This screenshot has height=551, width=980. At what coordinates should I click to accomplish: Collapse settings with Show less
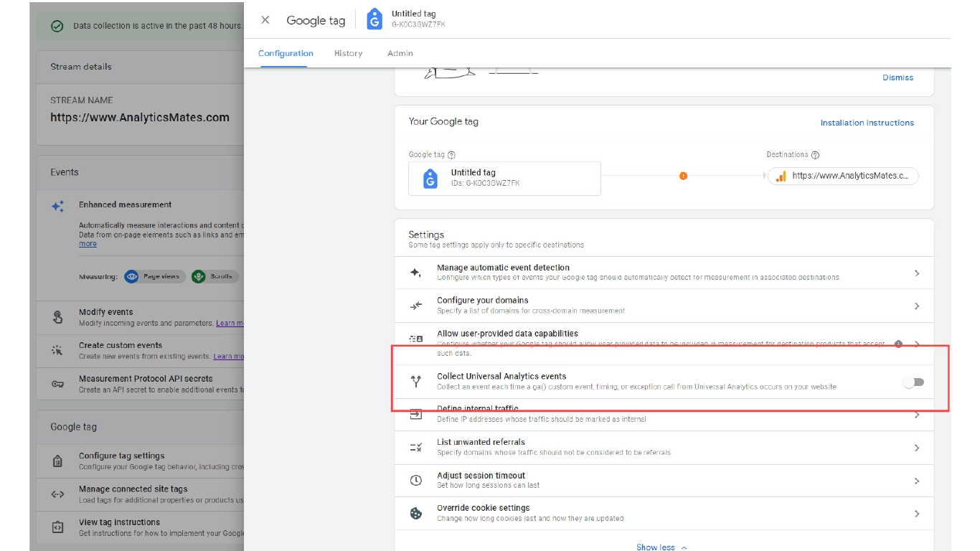pos(661,547)
